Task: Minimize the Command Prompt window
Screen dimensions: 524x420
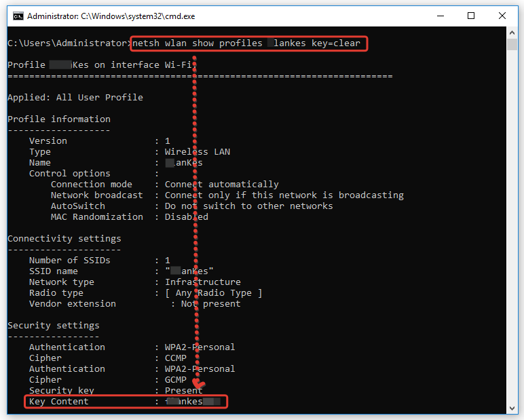Action: [438, 16]
